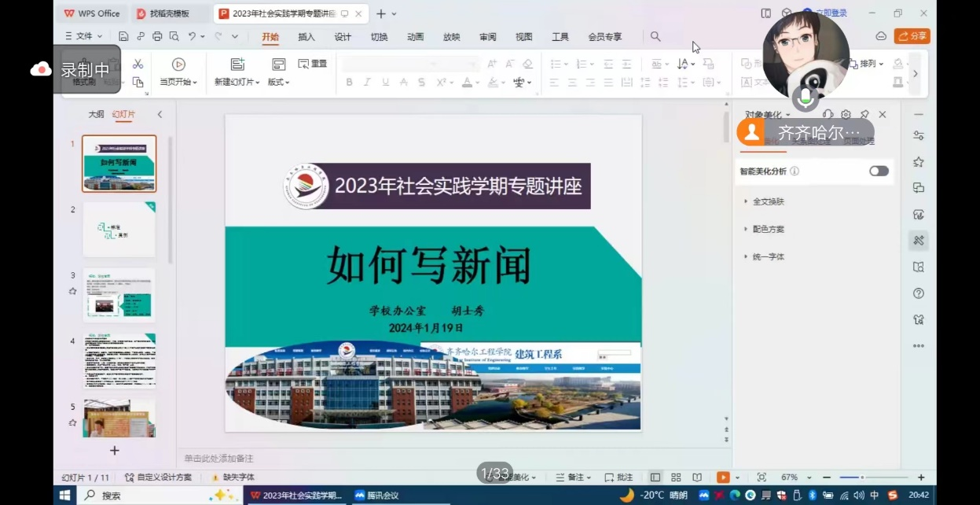Click the 当页开始 play from current slide icon
The width and height of the screenshot is (980, 505).
[x=178, y=65]
